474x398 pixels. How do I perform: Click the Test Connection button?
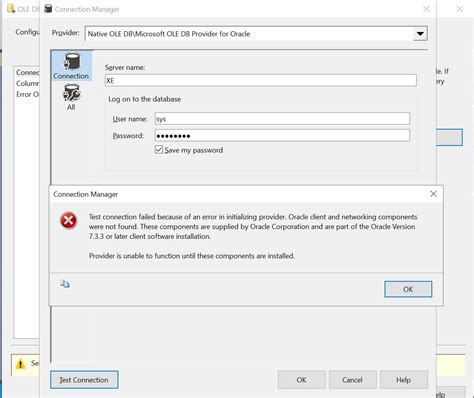click(84, 380)
